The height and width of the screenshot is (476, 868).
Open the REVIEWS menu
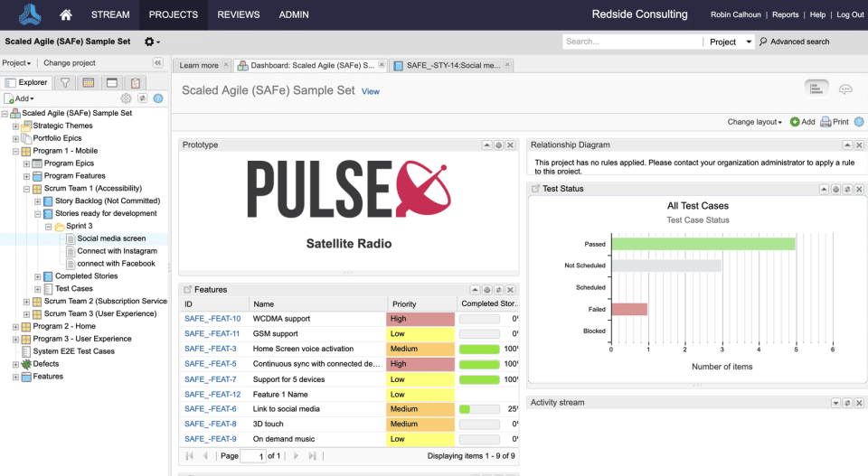click(x=239, y=15)
